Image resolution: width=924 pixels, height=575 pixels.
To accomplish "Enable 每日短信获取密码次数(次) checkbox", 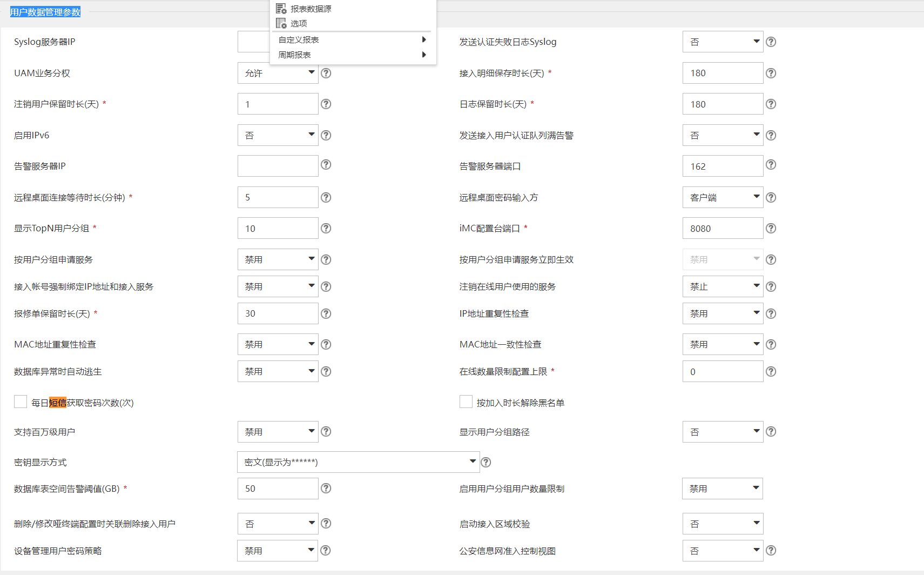I will [21, 402].
